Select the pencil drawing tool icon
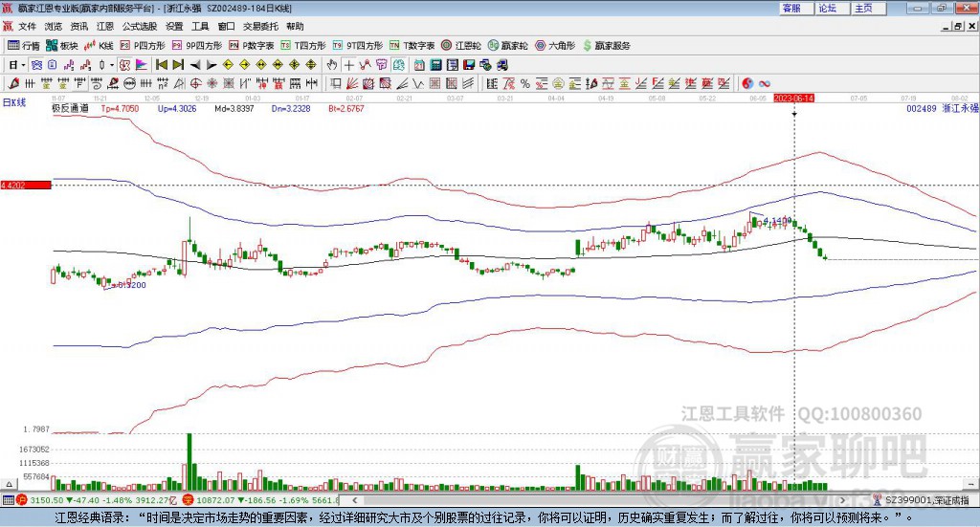The height and width of the screenshot is (527, 980). 13,83
